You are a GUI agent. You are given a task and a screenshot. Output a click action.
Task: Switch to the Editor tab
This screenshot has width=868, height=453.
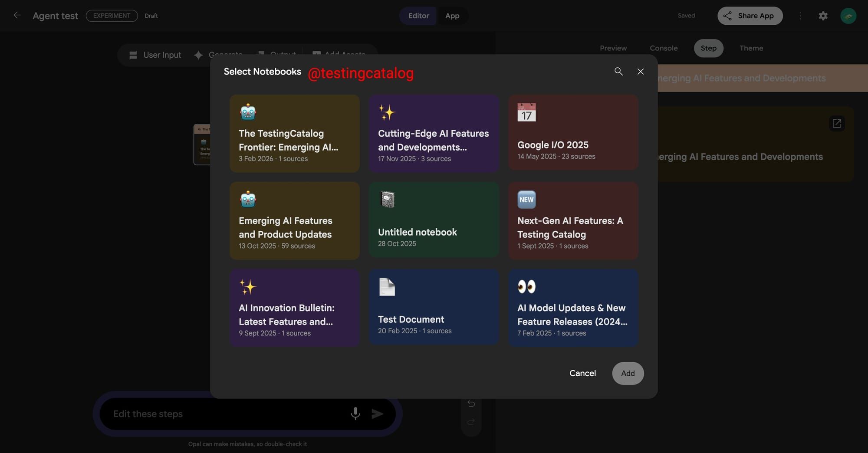click(418, 16)
